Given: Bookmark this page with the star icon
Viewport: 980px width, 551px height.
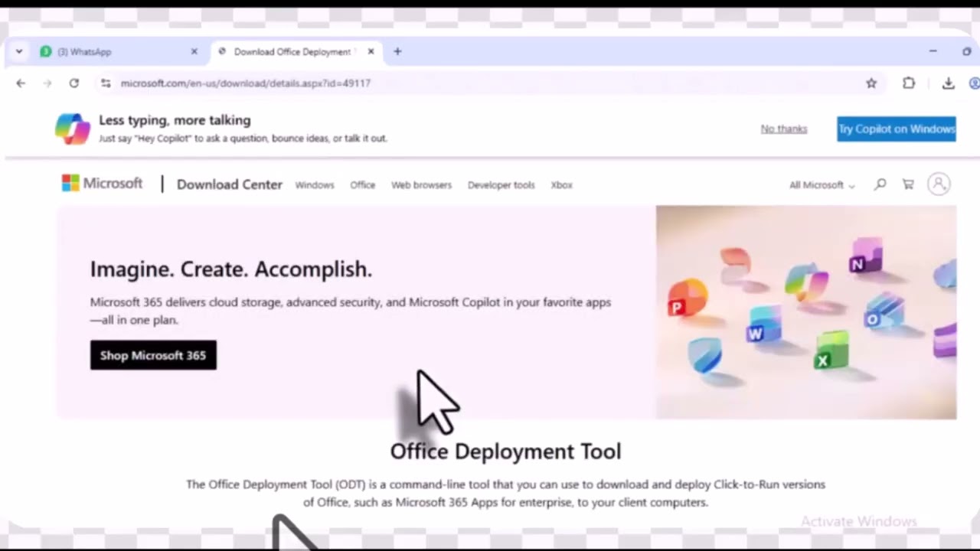Looking at the screenshot, I should (871, 83).
